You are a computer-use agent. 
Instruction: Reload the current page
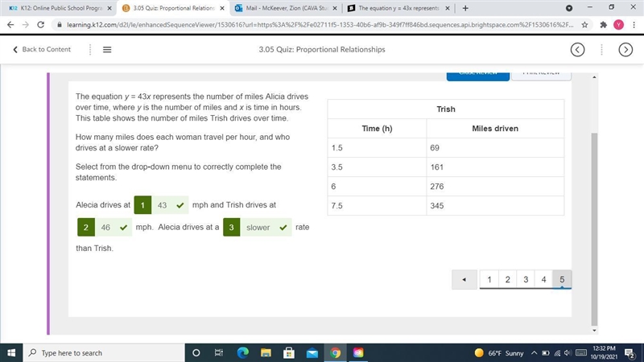coord(41,25)
